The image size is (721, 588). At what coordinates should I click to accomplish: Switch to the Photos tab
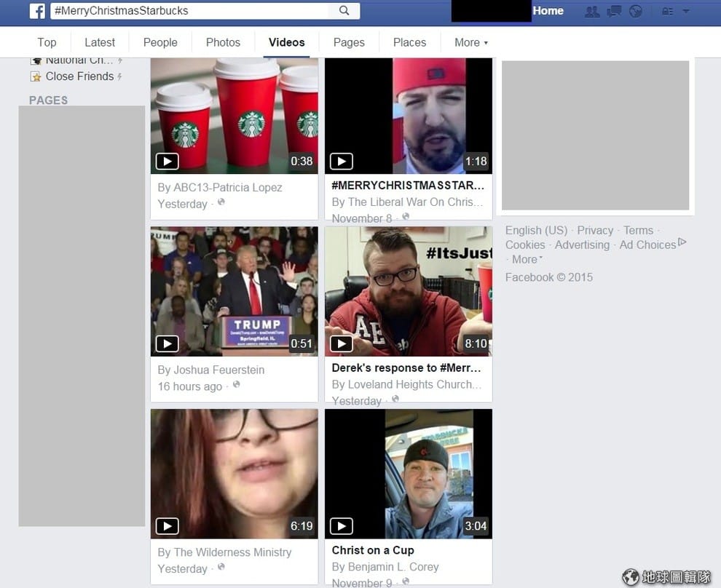click(223, 43)
